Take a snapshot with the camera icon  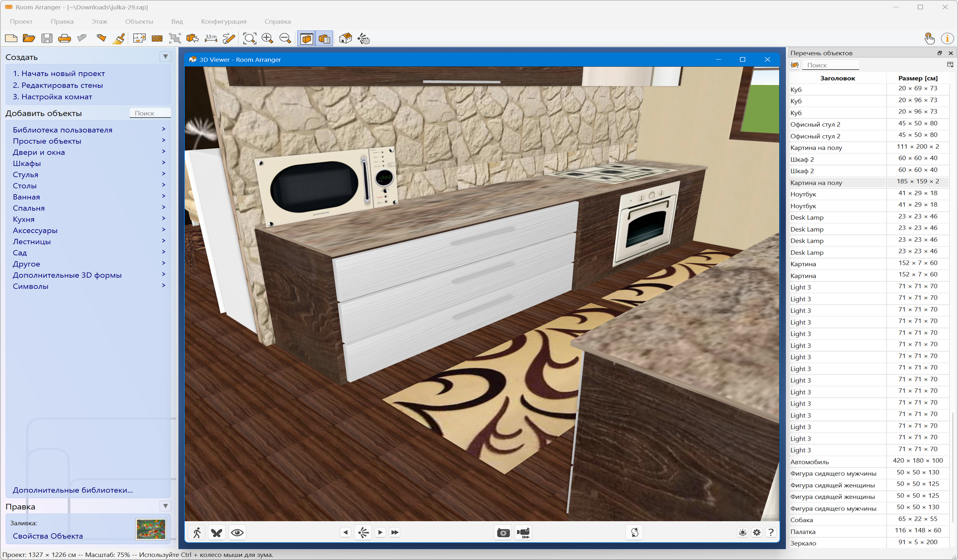pos(503,532)
